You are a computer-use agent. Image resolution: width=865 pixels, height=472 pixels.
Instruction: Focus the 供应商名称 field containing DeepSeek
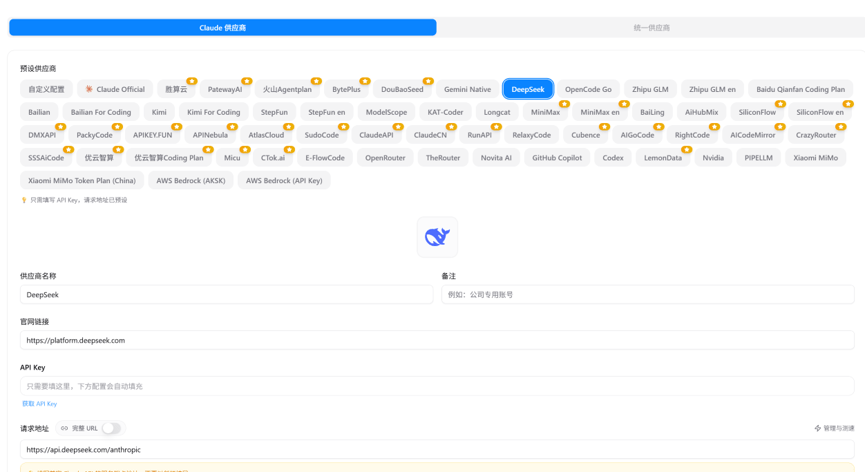226,294
